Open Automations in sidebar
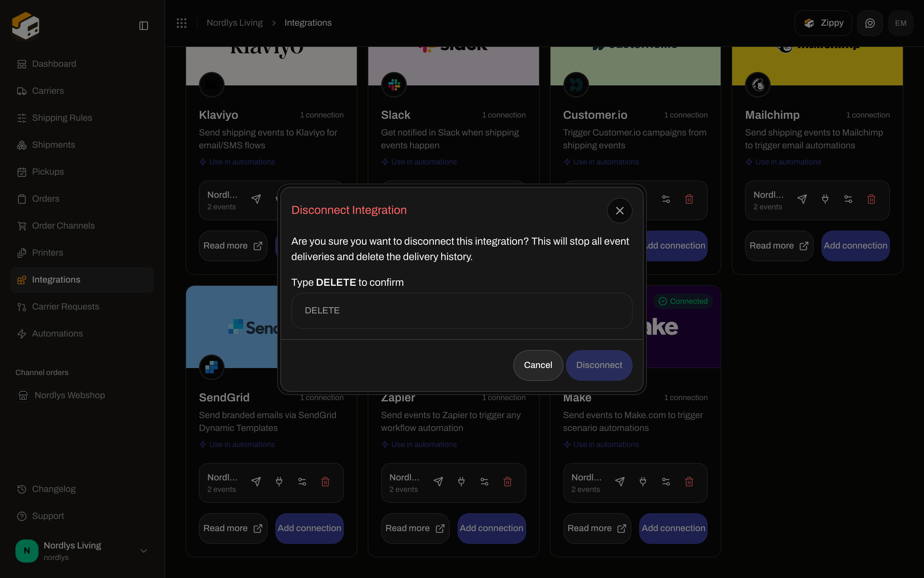 pos(82,334)
